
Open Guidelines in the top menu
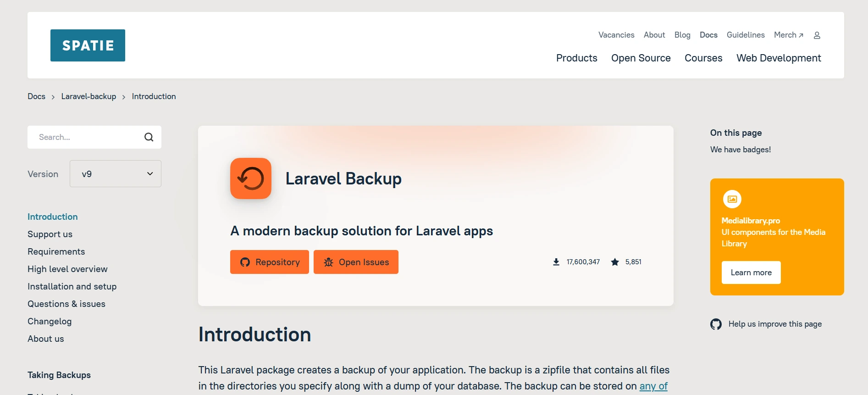[x=746, y=35]
